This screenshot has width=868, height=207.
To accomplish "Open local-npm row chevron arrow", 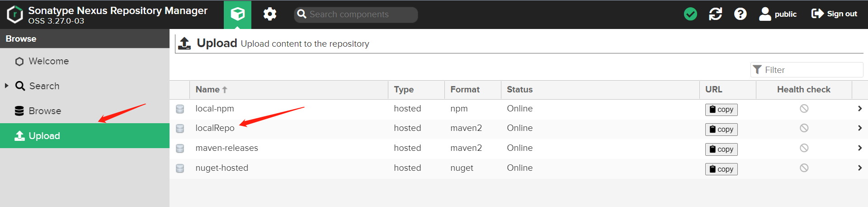I will point(859,109).
